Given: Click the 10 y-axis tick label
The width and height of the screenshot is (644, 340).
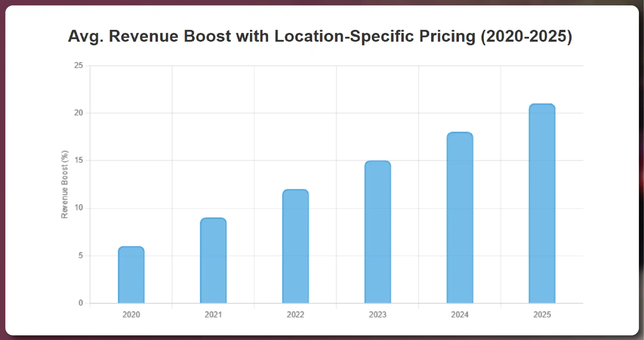Looking at the screenshot, I should [x=79, y=208].
